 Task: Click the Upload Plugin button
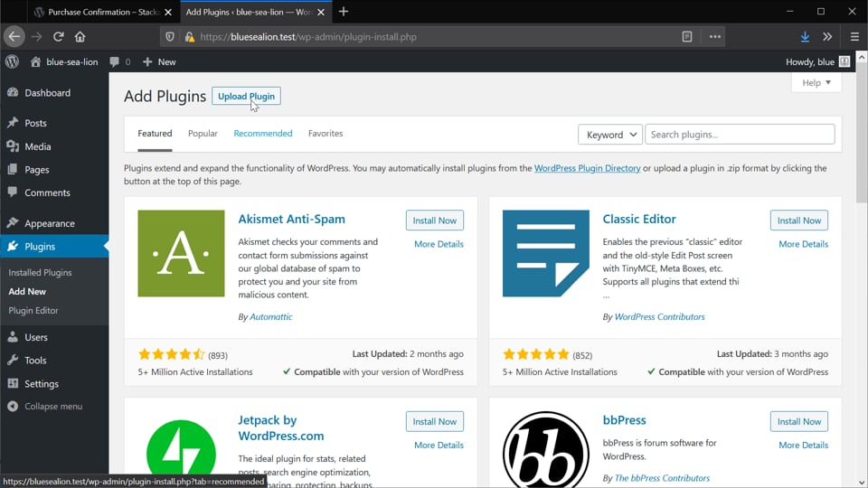pyautogui.click(x=246, y=96)
